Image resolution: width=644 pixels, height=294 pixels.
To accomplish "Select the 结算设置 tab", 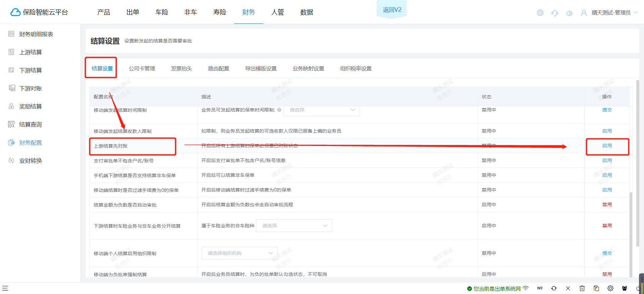I will [x=102, y=68].
